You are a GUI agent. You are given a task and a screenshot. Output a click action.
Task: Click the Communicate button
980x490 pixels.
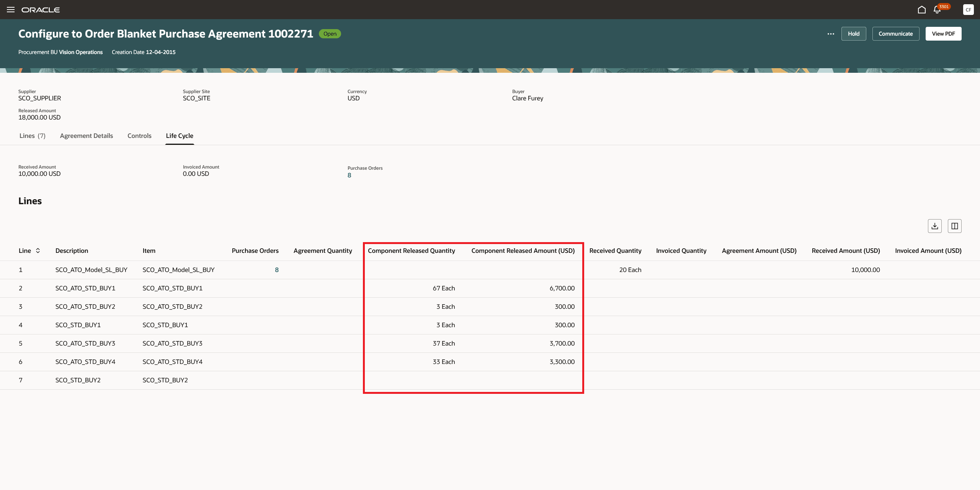895,34
